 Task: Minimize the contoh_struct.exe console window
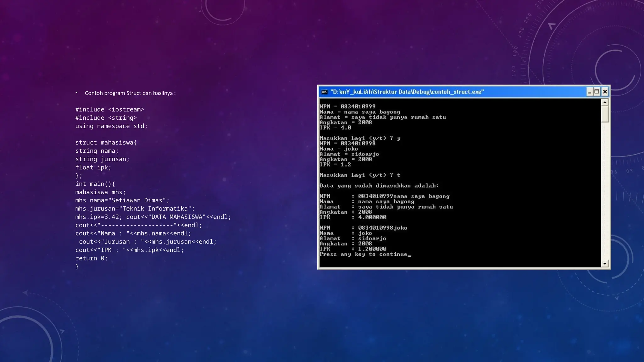point(590,92)
